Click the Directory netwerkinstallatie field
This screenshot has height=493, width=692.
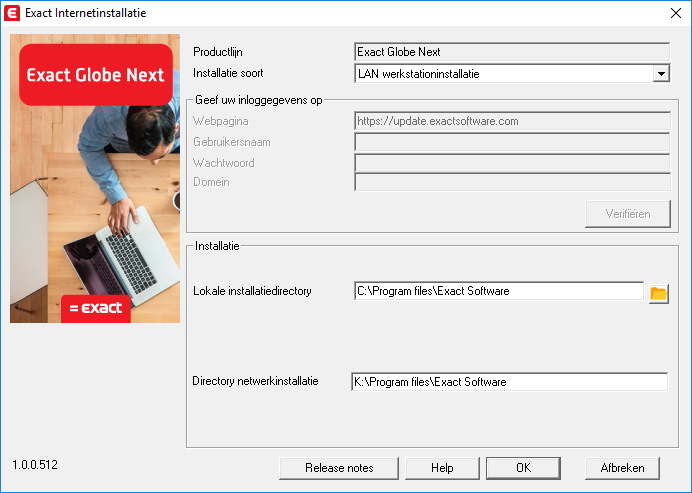pos(509,382)
